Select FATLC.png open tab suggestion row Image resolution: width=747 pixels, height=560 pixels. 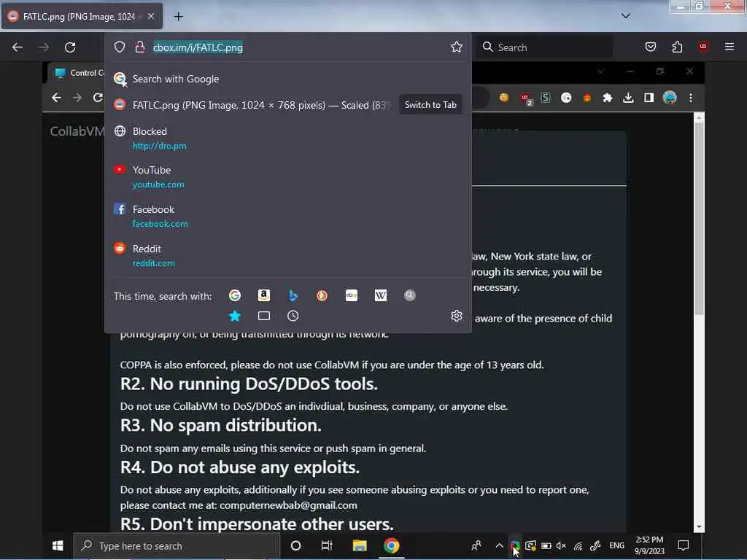click(x=287, y=105)
